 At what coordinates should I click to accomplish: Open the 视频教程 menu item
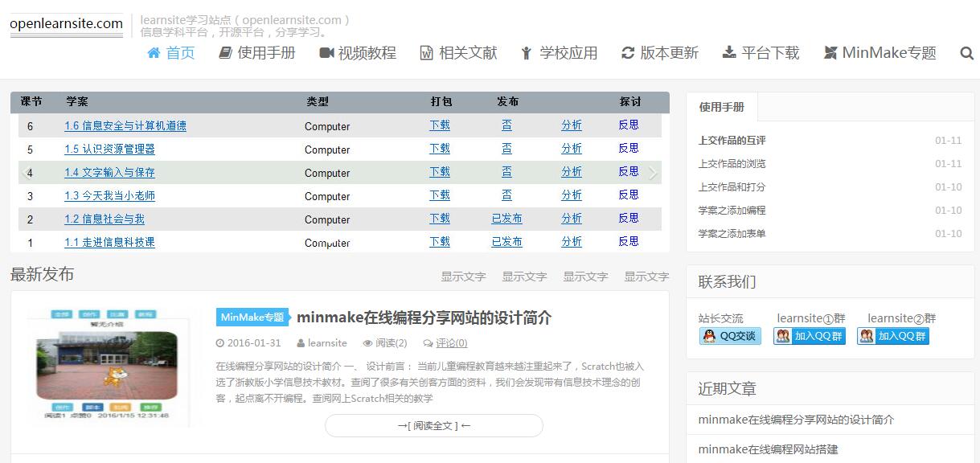coord(358,53)
